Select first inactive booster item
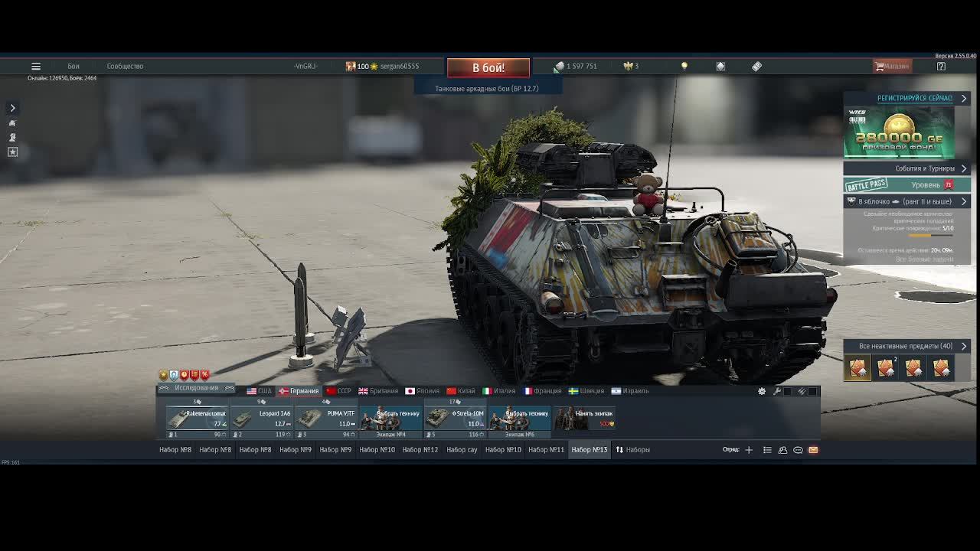Image resolution: width=980 pixels, height=551 pixels. [x=857, y=368]
